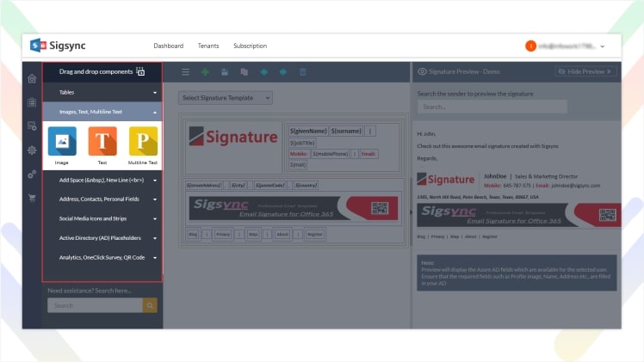Select the ${postalCode} placeholder
Viewport: 644px width, 362px height.
[x=269, y=186]
